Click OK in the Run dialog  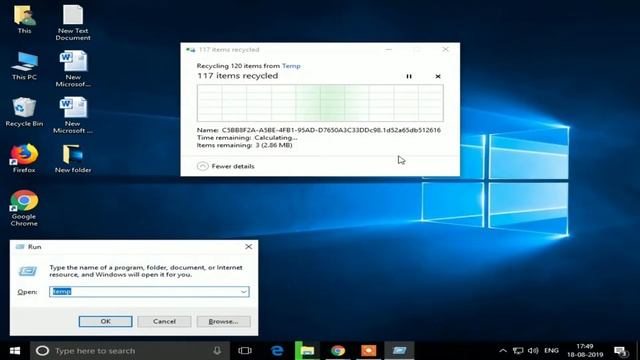(x=105, y=321)
